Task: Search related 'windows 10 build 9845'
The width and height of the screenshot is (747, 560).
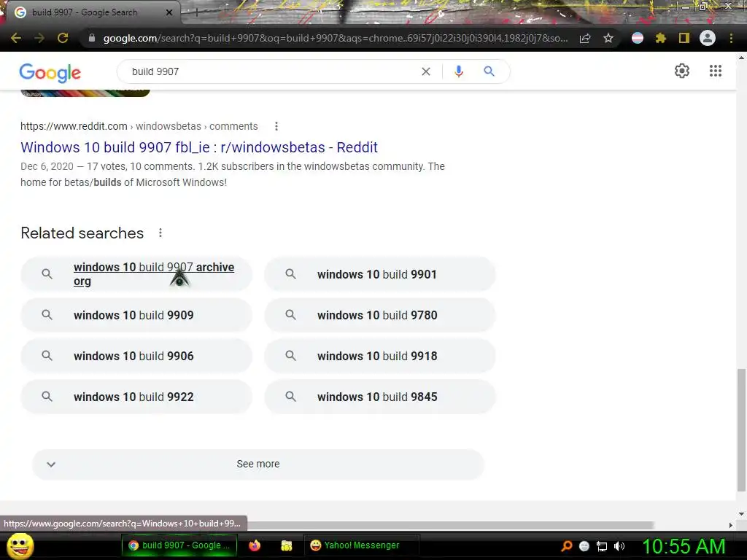Action: [380, 397]
